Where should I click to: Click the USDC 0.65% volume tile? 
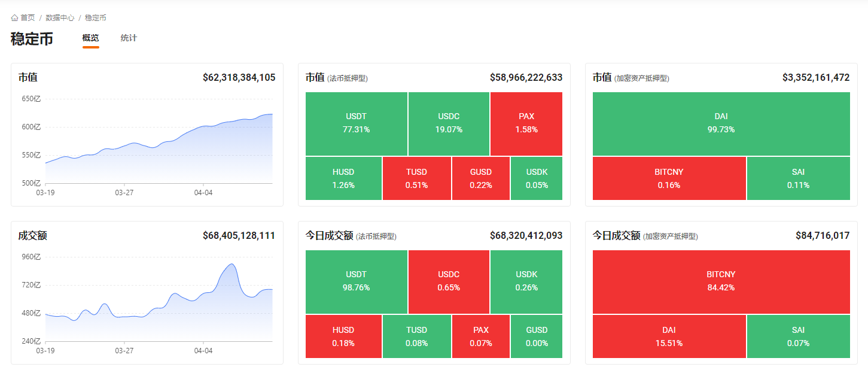pos(449,281)
